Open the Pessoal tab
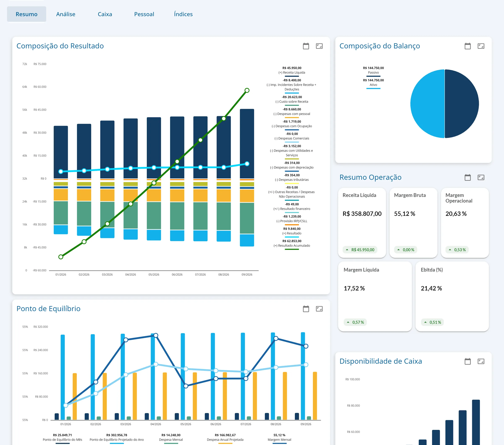Image resolution: width=504 pixels, height=445 pixels. 144,14
